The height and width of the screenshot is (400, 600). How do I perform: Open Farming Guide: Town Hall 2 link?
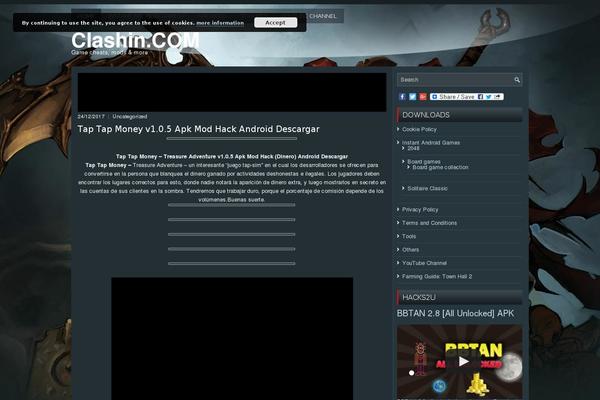click(x=437, y=276)
